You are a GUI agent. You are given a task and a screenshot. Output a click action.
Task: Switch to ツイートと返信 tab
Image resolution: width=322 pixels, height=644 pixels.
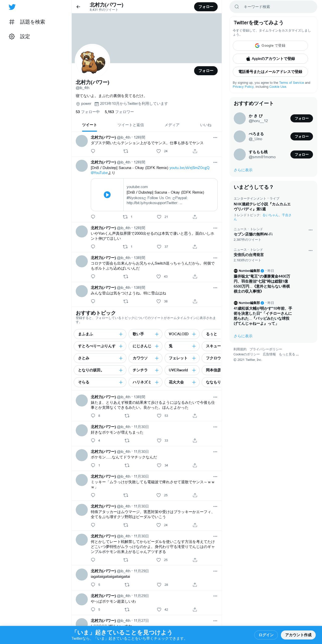coord(131,125)
